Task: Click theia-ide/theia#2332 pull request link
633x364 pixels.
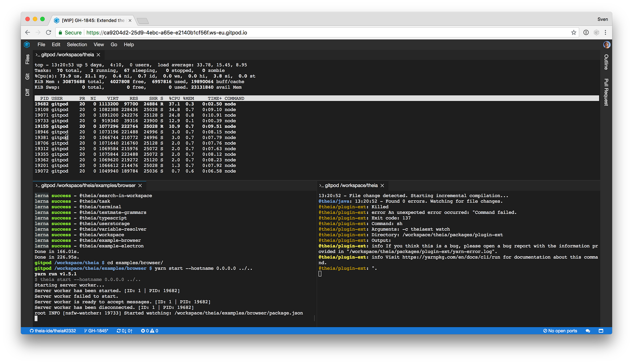Action: coord(53,331)
